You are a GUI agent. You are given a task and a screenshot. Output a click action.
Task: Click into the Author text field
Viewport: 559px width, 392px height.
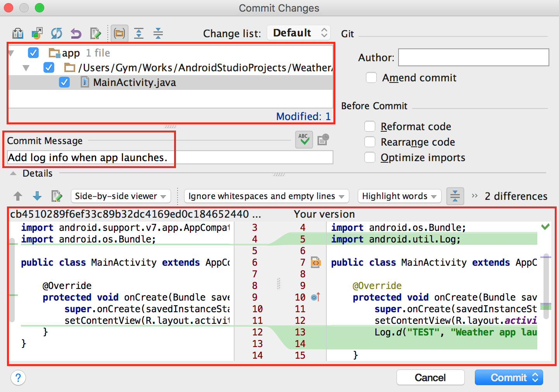click(473, 57)
